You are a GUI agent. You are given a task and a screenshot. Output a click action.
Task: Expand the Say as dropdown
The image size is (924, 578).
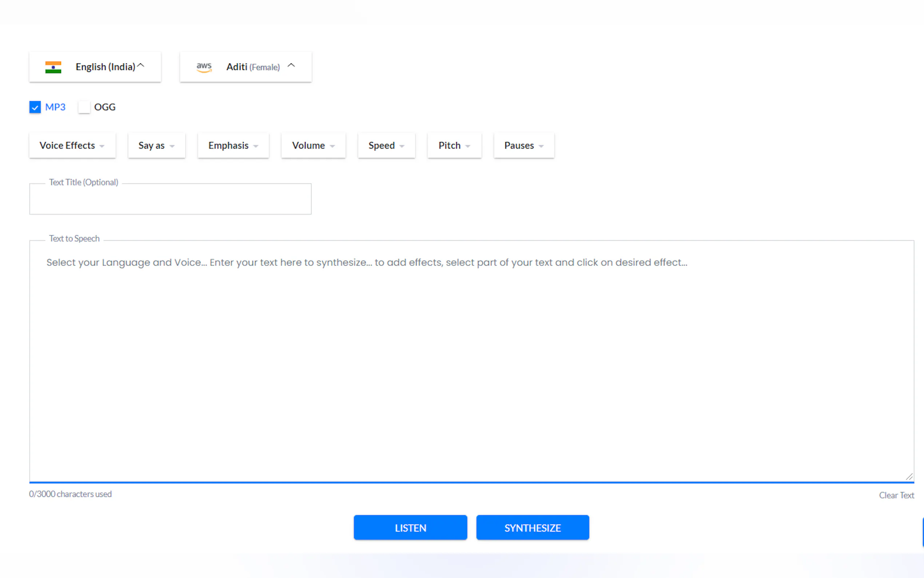pyautogui.click(x=157, y=145)
